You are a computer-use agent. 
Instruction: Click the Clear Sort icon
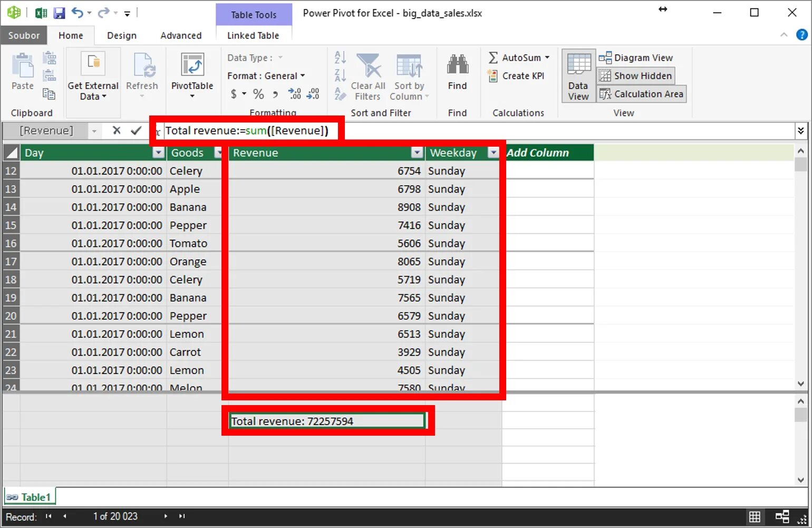pos(340,94)
